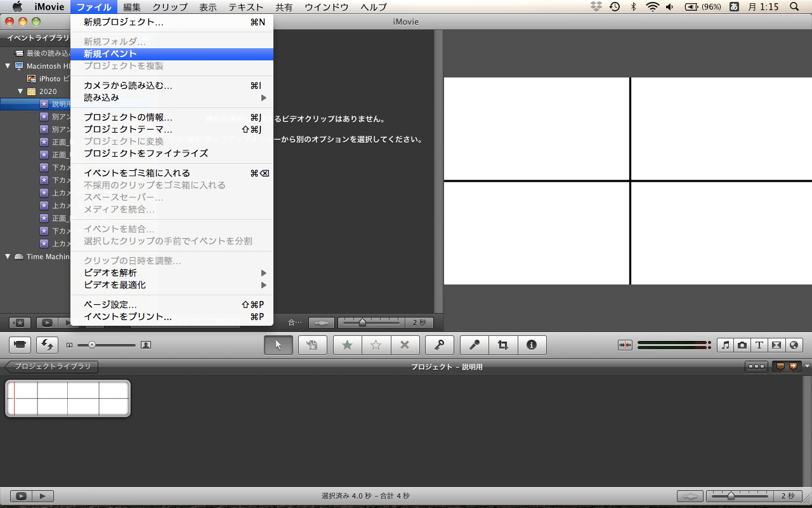The image size is (812, 508).
Task: Play project full screen bottom-left button
Action: click(21, 496)
